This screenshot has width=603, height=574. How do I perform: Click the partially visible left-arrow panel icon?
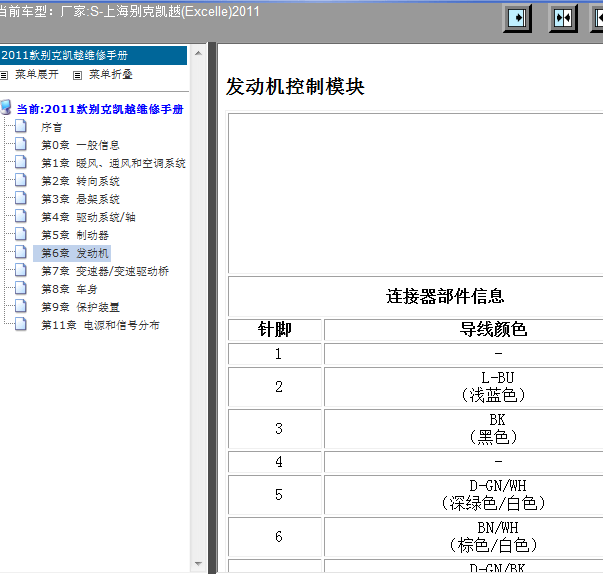[x=597, y=18]
